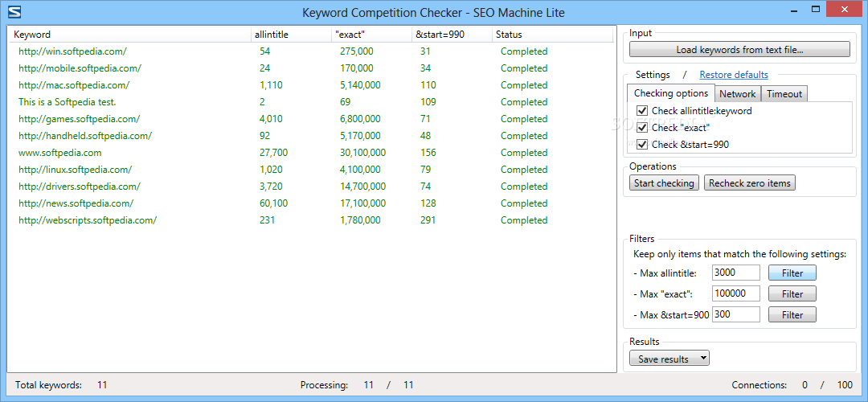Image resolution: width=868 pixels, height=402 pixels.
Task: Select the http://mobile.softpedia.com/ row
Action: (312, 68)
